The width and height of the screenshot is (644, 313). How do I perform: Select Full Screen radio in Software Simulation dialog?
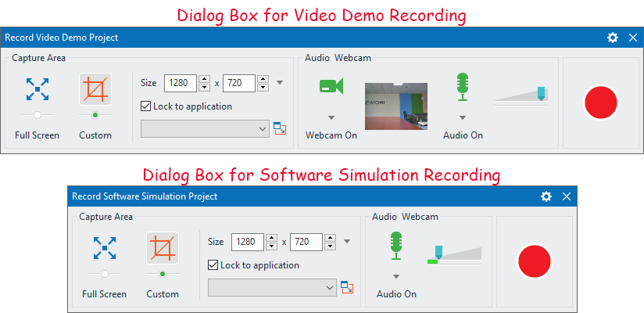tap(105, 274)
